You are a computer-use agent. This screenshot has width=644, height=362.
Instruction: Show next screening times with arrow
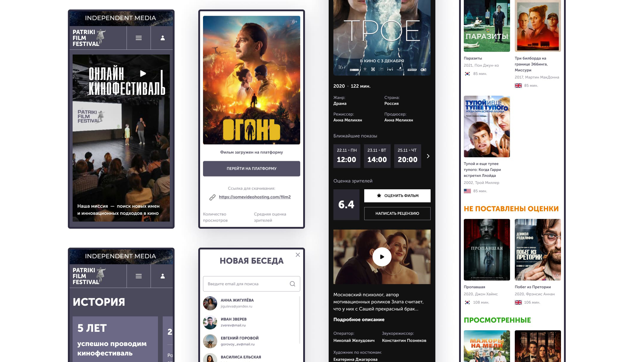[x=428, y=156]
